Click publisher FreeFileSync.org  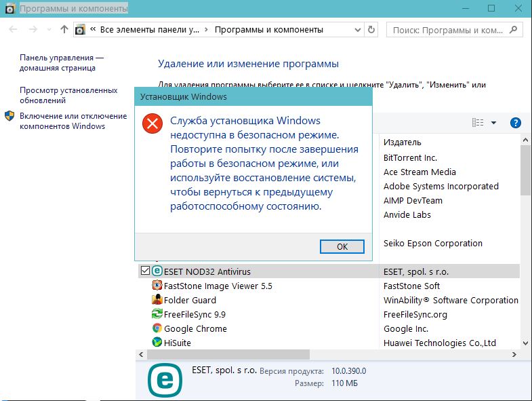click(415, 314)
